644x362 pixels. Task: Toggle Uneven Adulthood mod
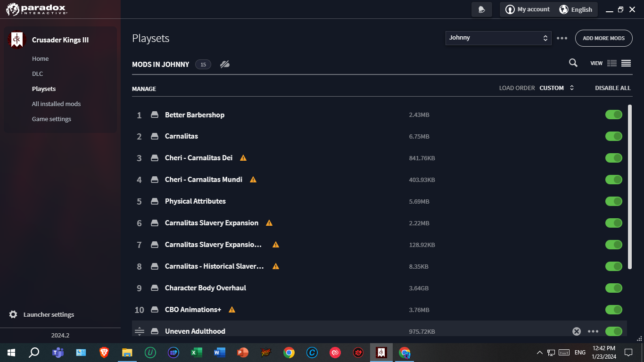614,331
